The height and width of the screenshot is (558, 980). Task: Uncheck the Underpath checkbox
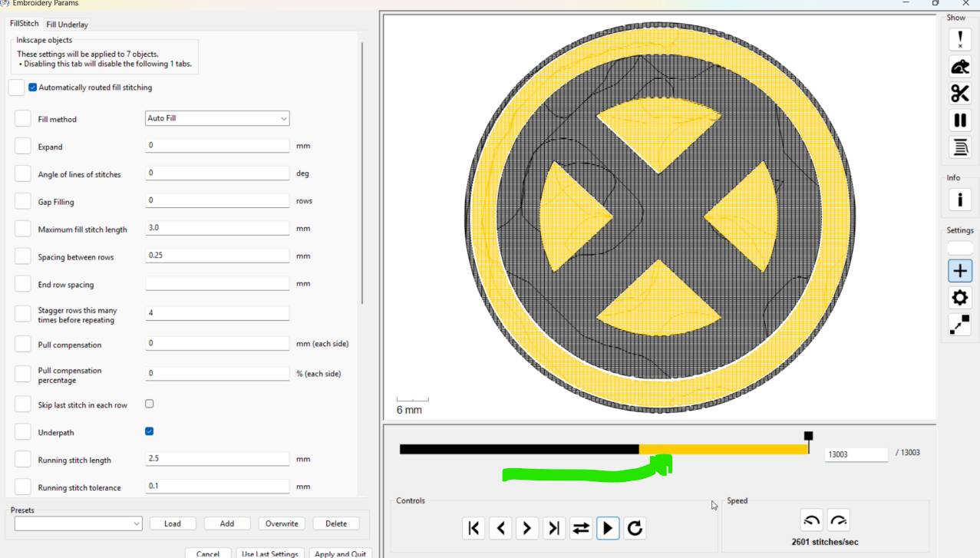(x=150, y=431)
